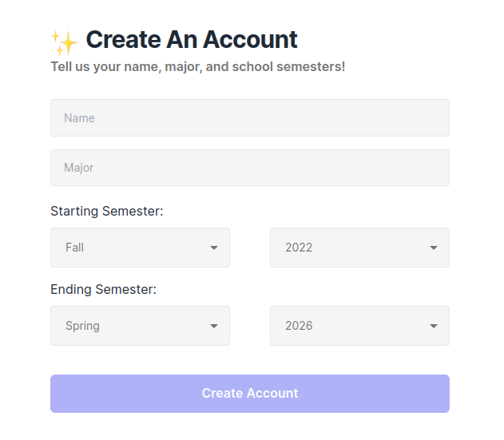This screenshot has height=440, width=504.
Task: Click the "Major" placeholder text
Action: click(79, 168)
